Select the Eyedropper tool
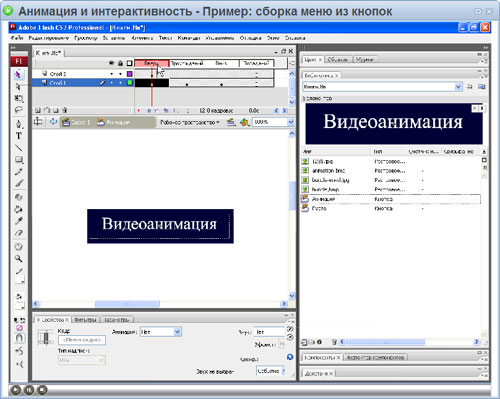The height and width of the screenshot is (399, 500). pos(18,221)
